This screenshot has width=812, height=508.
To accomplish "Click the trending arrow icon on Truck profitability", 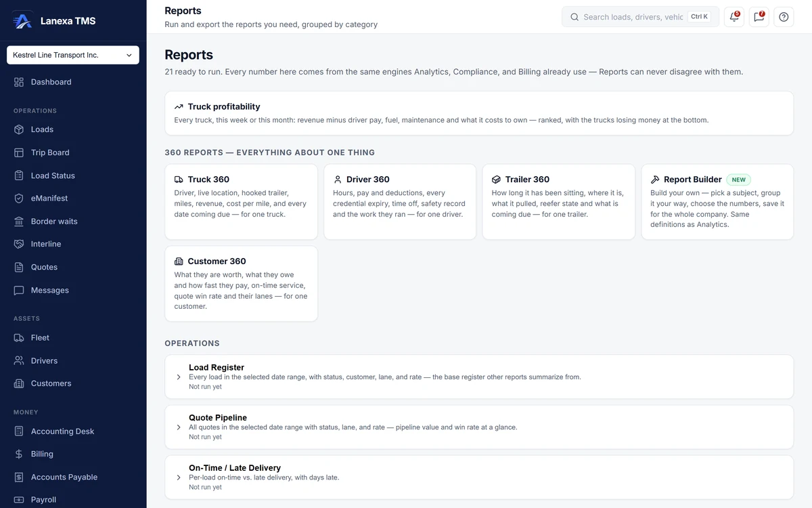I will coord(179,107).
